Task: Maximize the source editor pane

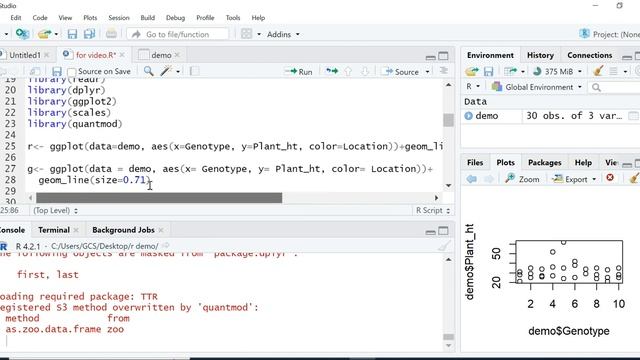Action: [443, 56]
